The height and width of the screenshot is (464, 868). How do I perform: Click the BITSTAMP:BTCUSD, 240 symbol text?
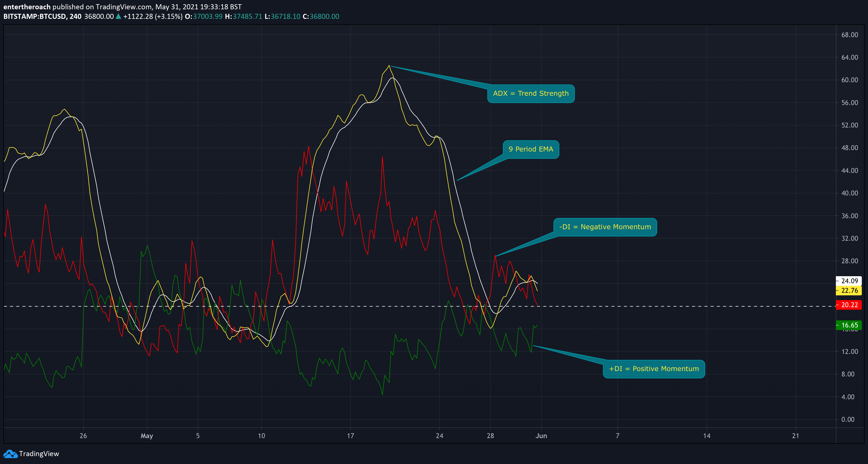tap(43, 17)
